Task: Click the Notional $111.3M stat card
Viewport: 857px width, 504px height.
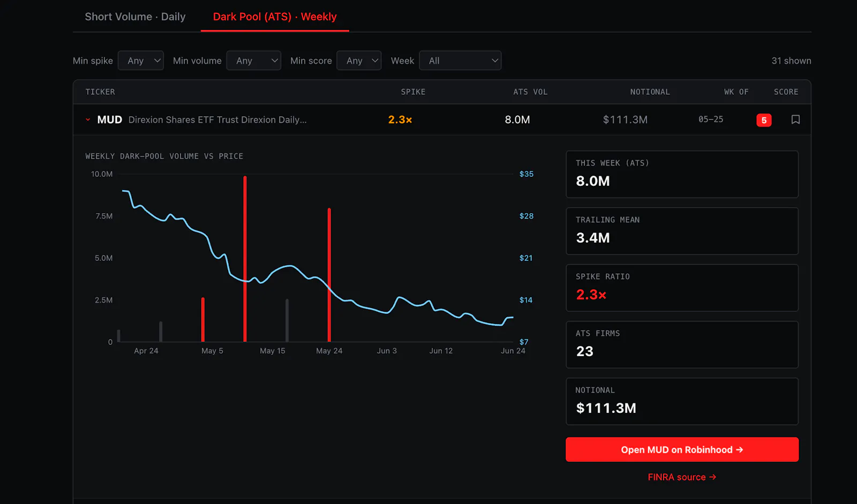Action: click(682, 401)
